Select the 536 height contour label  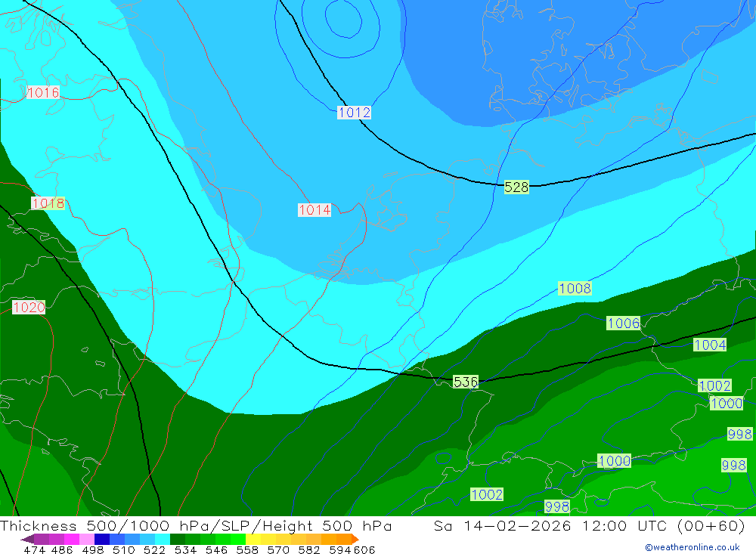point(466,382)
